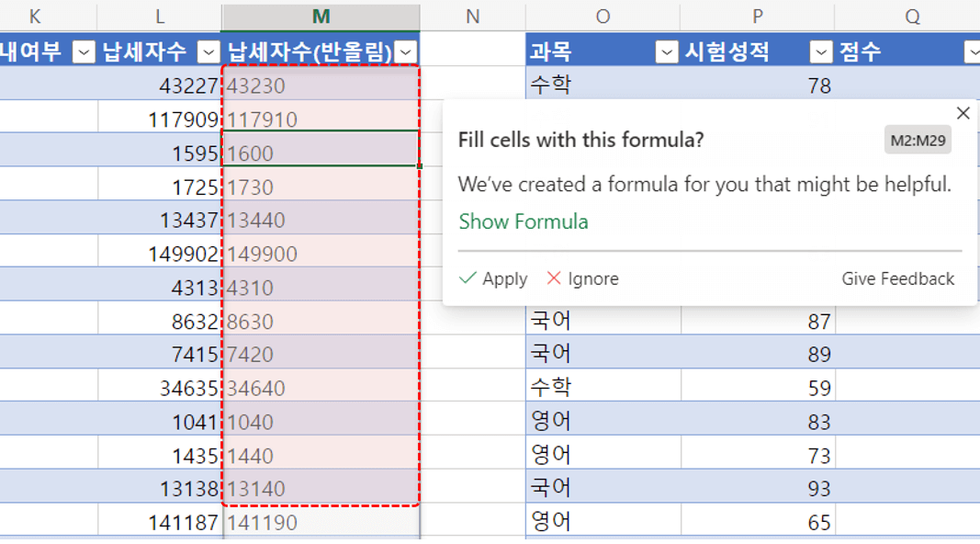Open 내여부 column filter dropdown
This screenshot has height=544, width=980.
[x=84, y=51]
